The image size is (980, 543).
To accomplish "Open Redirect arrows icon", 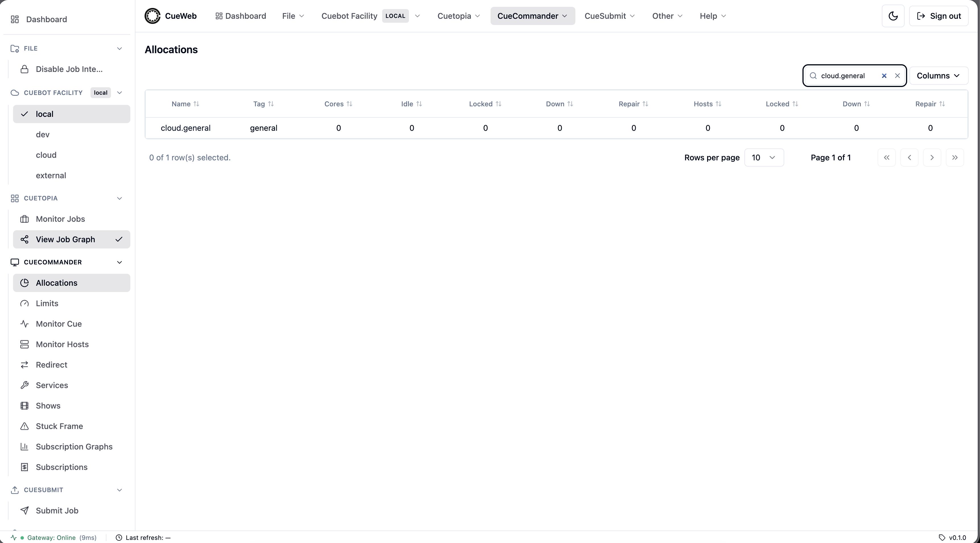I will point(24,365).
